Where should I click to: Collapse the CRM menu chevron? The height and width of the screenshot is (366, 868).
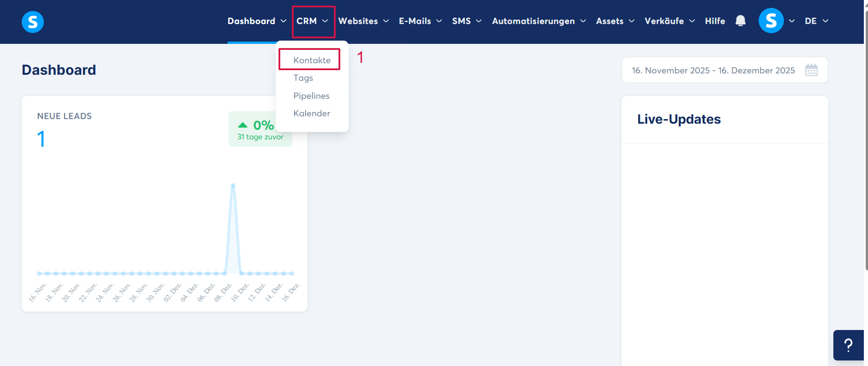pos(325,21)
